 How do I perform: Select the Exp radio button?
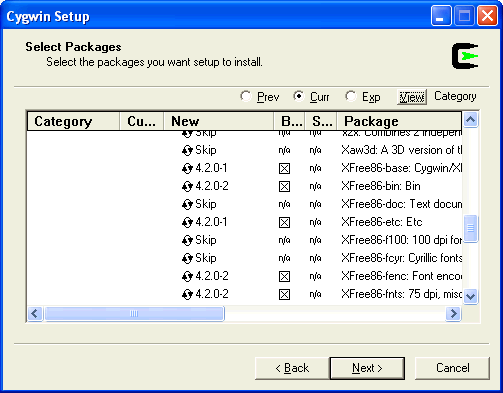[351, 97]
